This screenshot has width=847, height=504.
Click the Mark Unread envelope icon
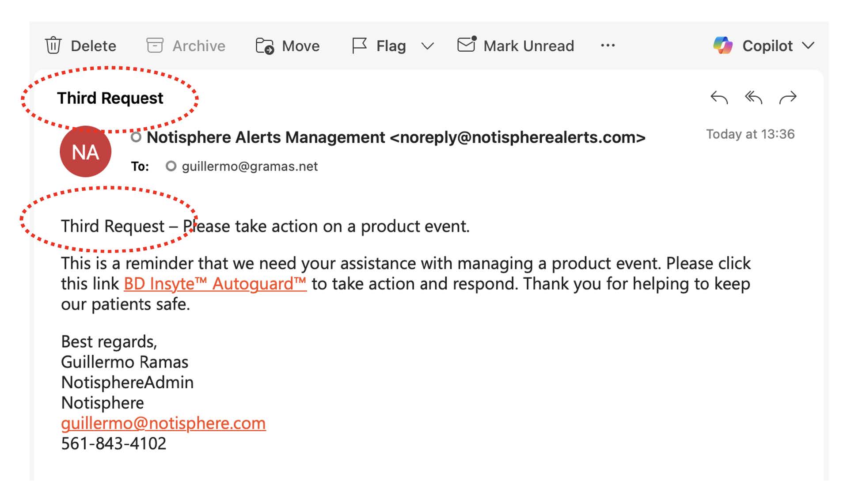click(467, 45)
